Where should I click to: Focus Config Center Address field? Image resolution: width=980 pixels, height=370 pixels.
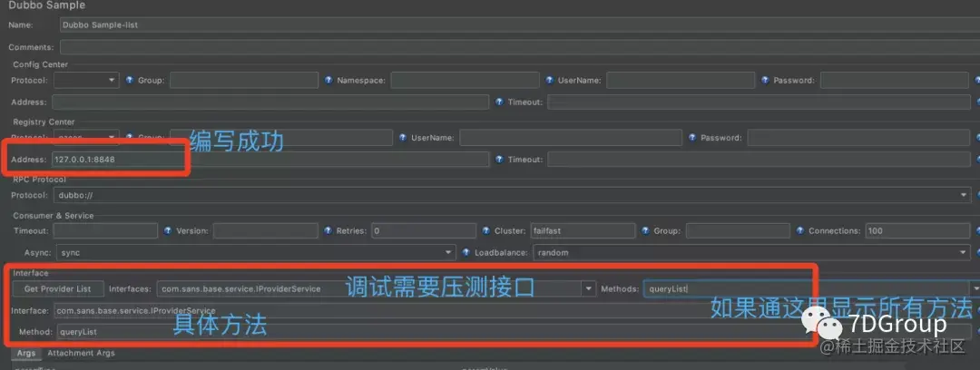(270, 102)
